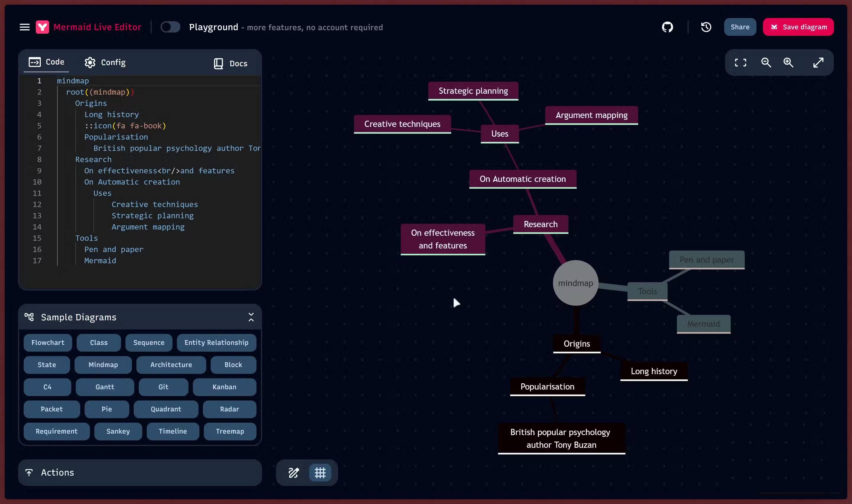Click the fit-to-view brackets icon
The image size is (852, 504).
click(x=740, y=62)
